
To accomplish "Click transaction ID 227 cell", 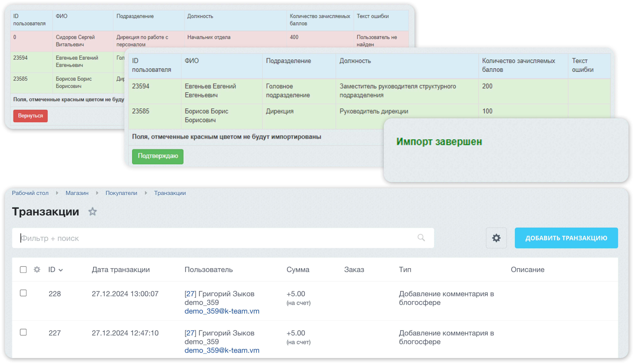I will 55,333.
